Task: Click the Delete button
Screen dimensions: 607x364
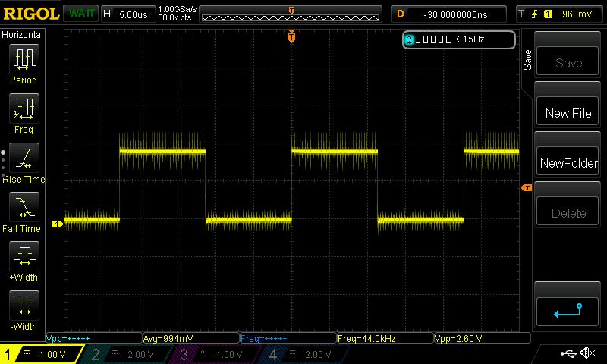Action: point(568,212)
